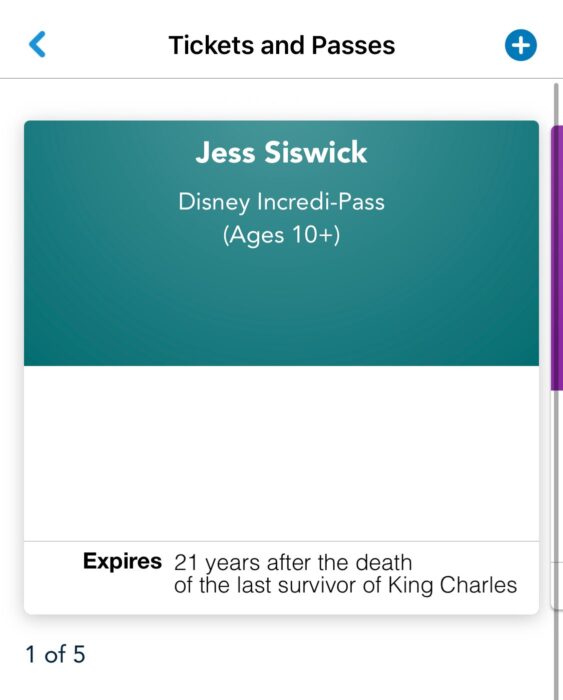Open the Disney Incredi-Pass label
The width and height of the screenshot is (563, 700).
pos(281,201)
